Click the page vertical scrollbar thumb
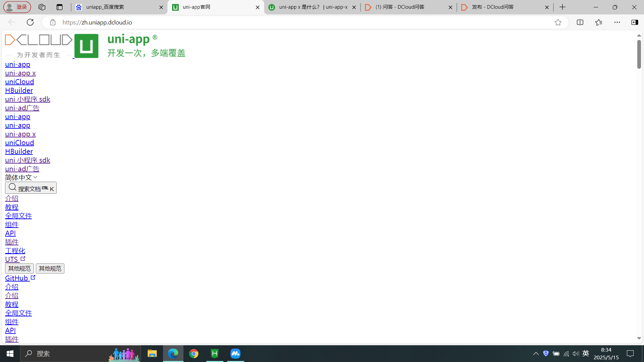Viewport: 644px width, 362px height. point(639,54)
